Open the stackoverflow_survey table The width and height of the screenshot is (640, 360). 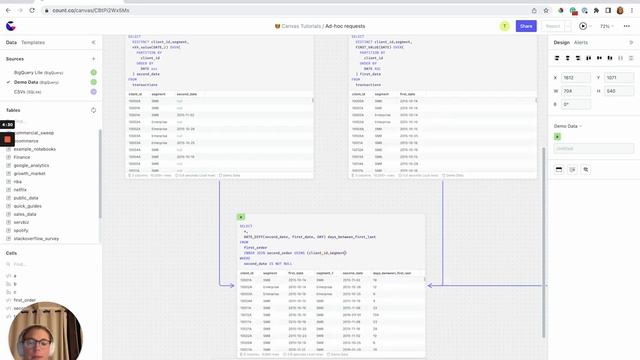[x=36, y=239]
